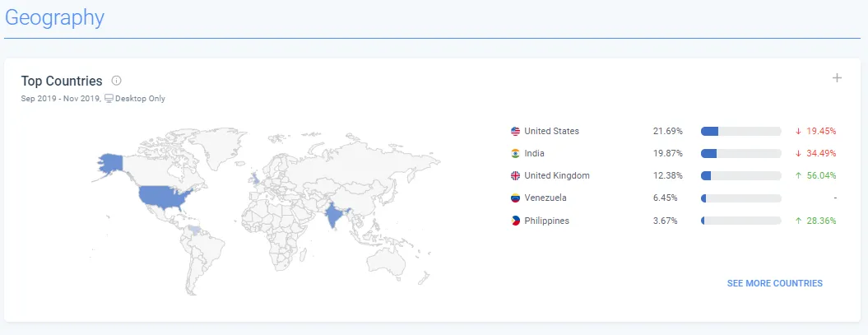Click the Desktop Only monitor icon

tap(109, 99)
